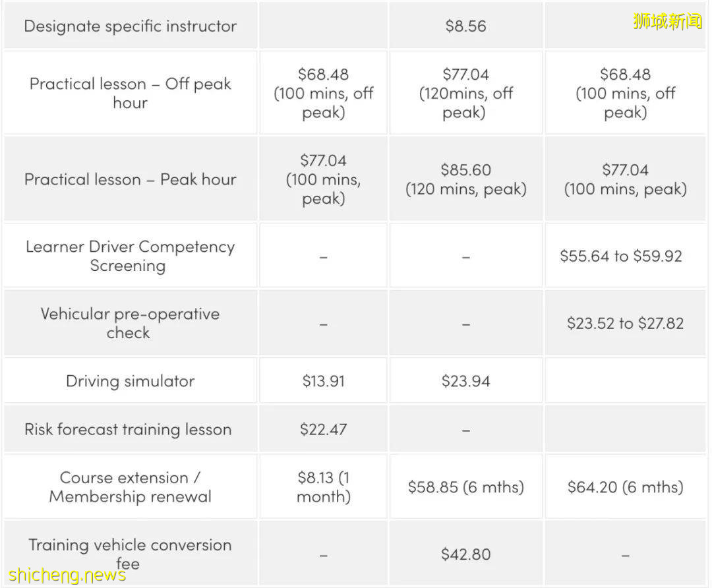Click the $77.04 (120mins, off peak) cell
The height and width of the screenshot is (588, 712).
click(x=465, y=93)
